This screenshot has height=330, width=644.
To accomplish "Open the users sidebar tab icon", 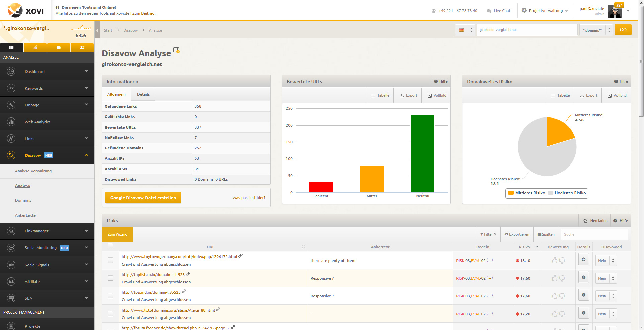I will click(82, 47).
